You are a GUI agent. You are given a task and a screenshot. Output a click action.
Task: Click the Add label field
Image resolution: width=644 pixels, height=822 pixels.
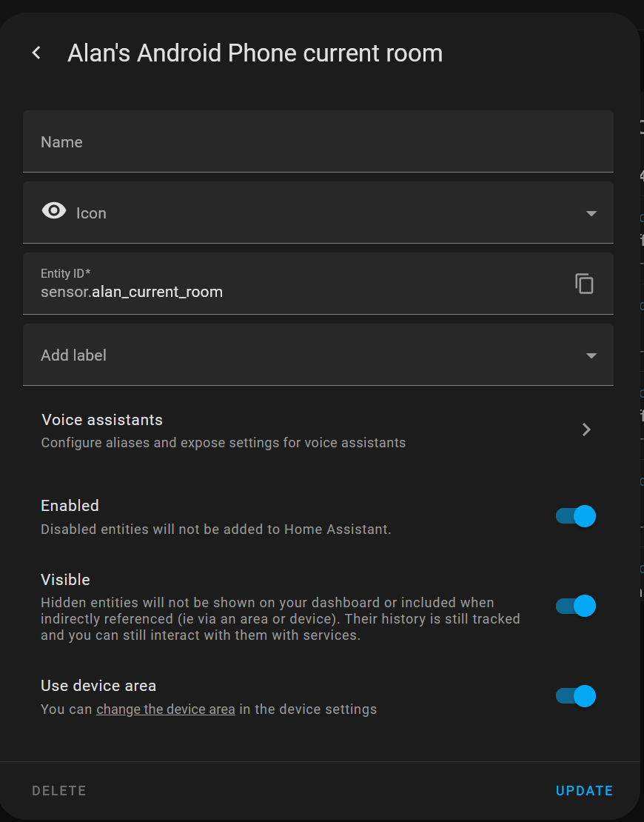click(x=318, y=355)
